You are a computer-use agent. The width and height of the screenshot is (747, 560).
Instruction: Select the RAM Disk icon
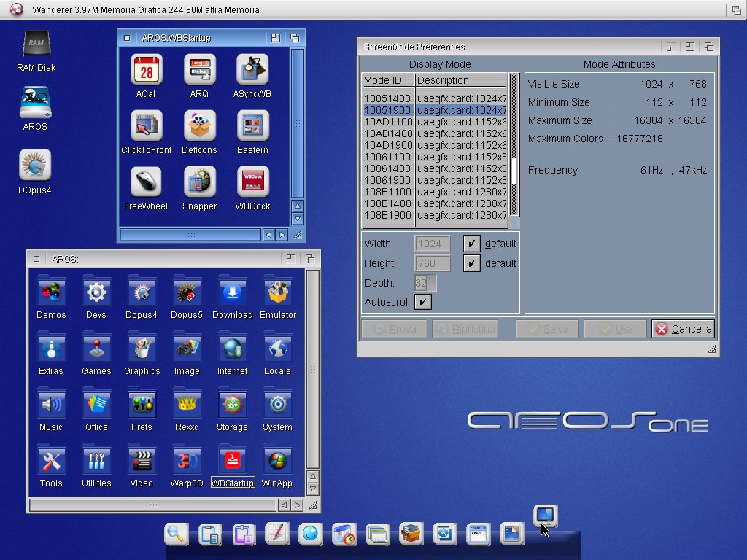click(36, 44)
